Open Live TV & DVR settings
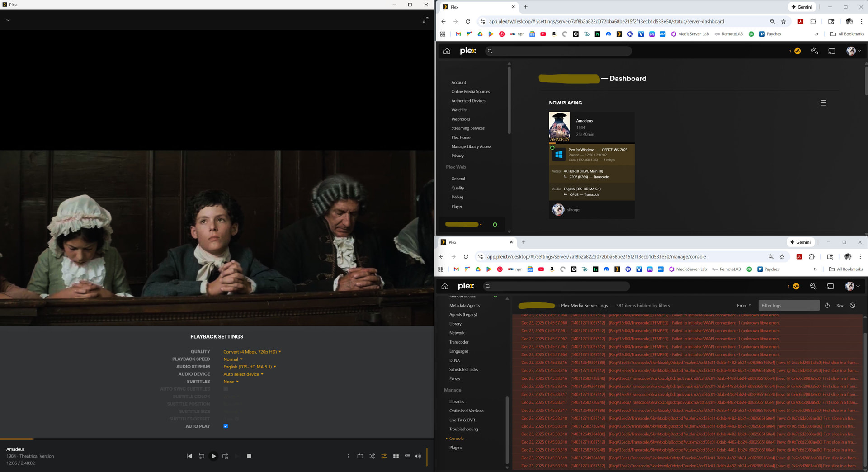Viewport: 868px width, 472px height. (x=462, y=420)
